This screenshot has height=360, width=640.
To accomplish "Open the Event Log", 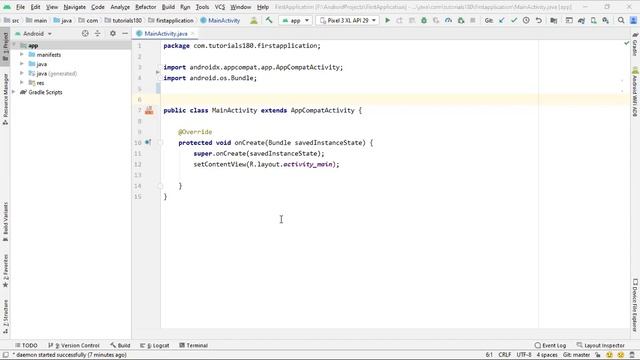I will pyautogui.click(x=550, y=345).
